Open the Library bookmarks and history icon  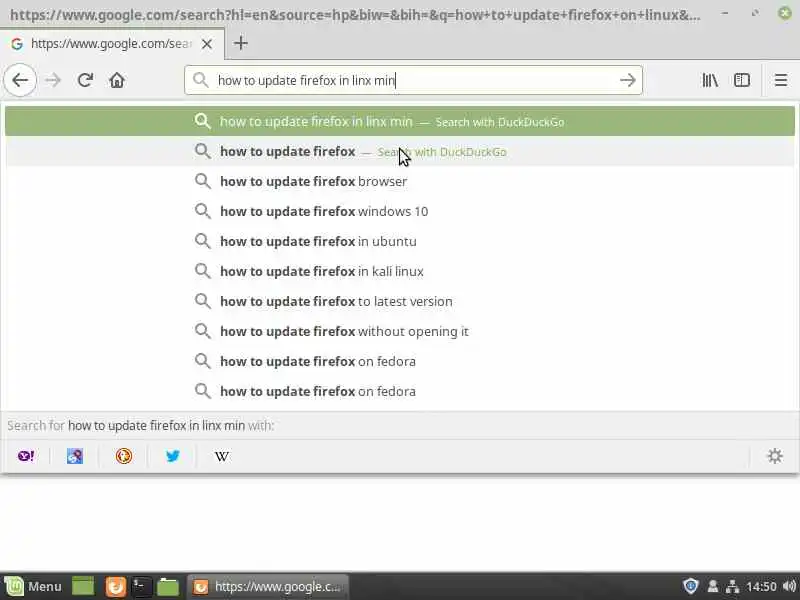click(x=710, y=80)
